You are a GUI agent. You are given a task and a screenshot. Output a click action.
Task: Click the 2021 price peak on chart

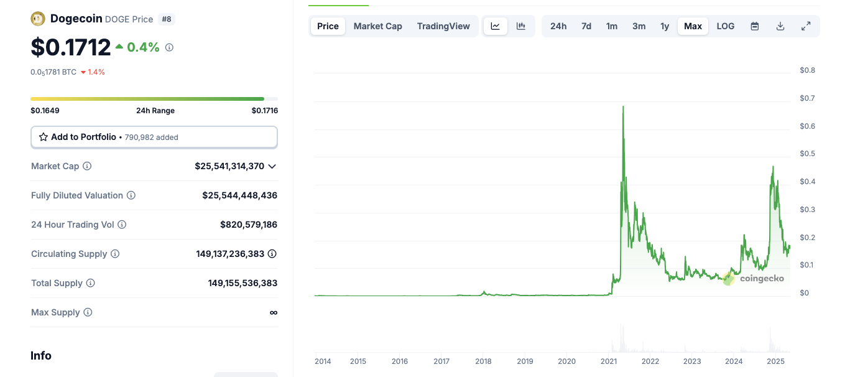point(623,107)
